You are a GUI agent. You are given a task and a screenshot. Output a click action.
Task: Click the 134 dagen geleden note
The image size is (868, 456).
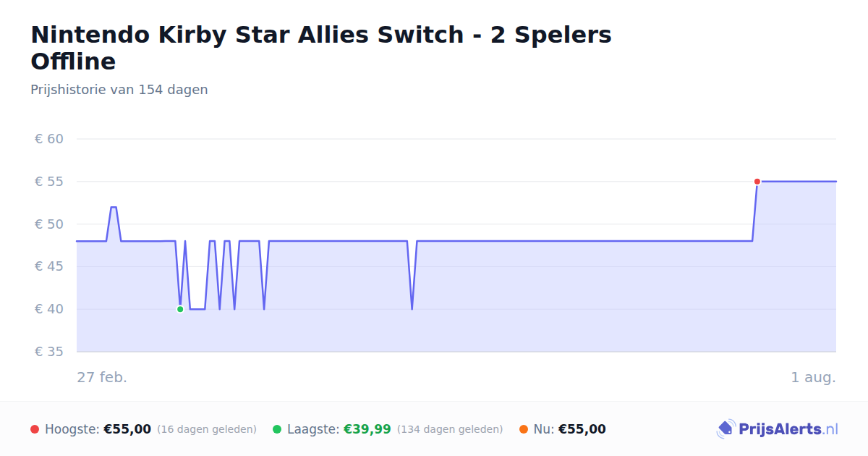point(450,429)
